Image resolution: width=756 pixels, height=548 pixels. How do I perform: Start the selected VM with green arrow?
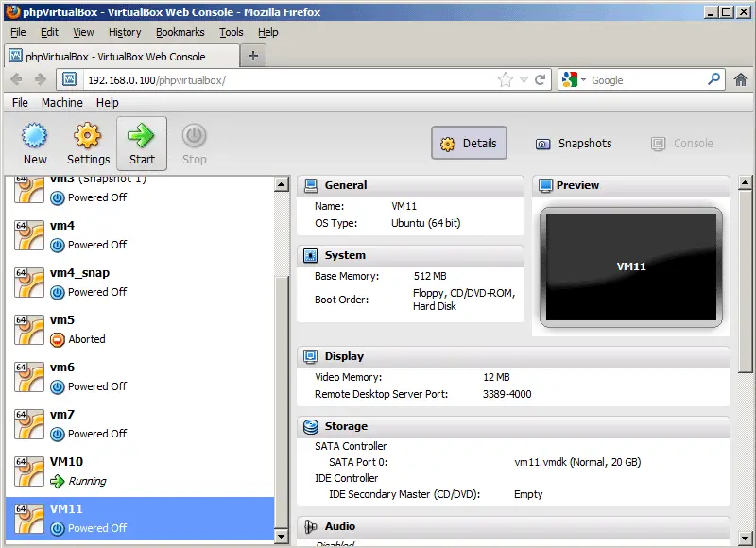tap(141, 135)
